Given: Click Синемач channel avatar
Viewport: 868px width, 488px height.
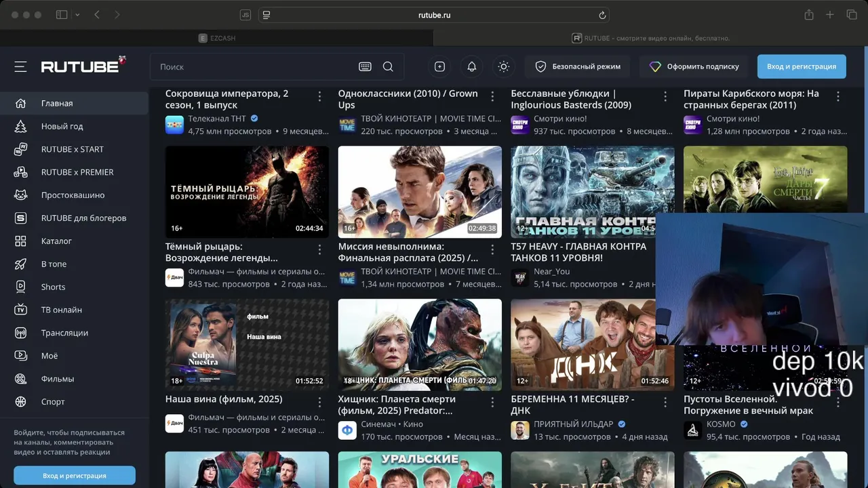Looking at the screenshot, I should coord(347,430).
